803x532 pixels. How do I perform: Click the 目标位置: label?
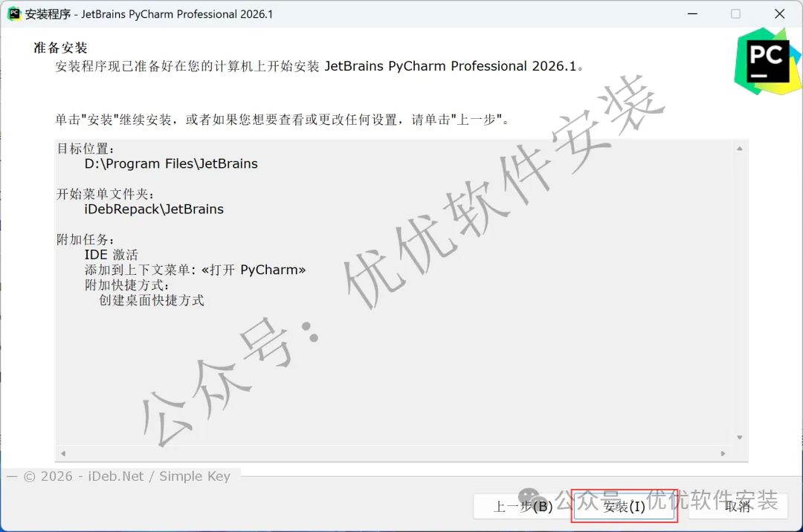[x=85, y=149]
